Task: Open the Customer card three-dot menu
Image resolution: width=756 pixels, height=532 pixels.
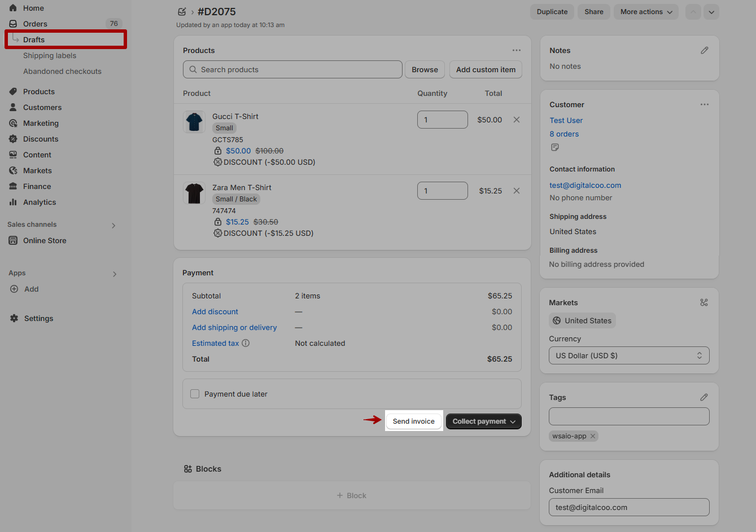Action: [704, 104]
